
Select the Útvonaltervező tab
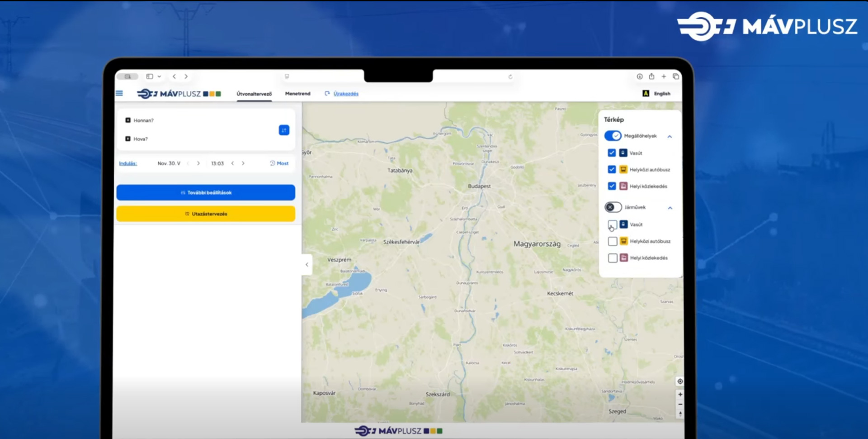(x=254, y=94)
